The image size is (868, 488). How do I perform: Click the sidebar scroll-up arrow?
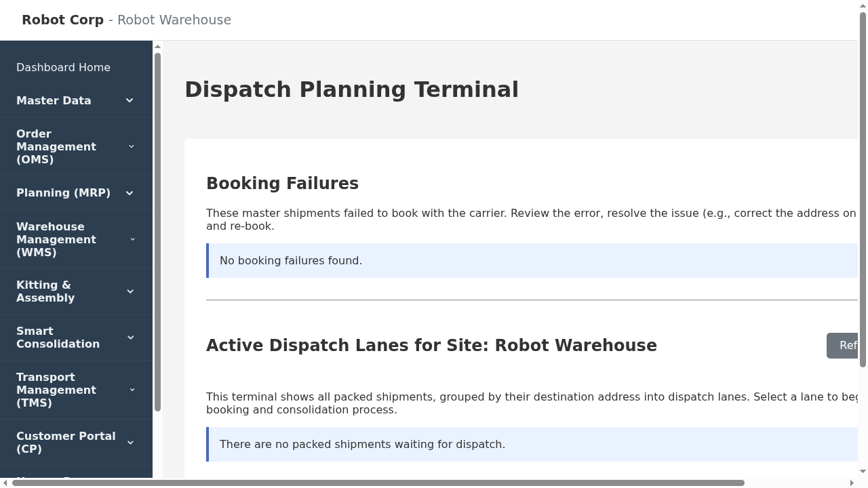(157, 47)
